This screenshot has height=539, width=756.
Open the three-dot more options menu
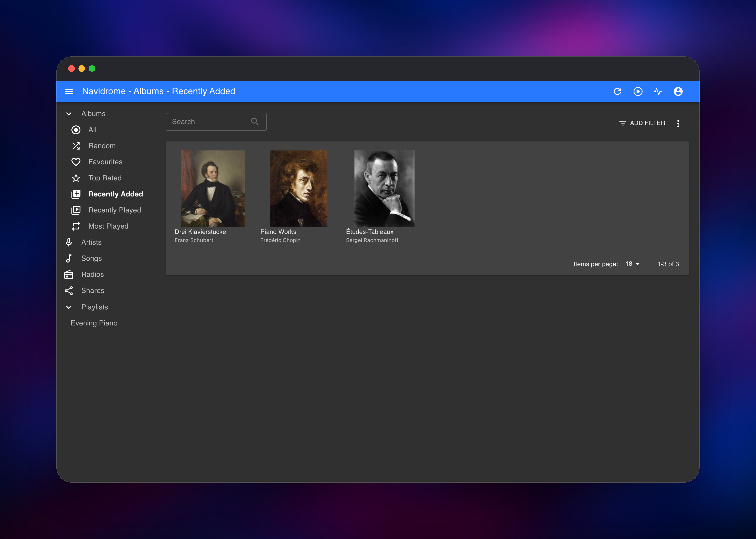click(678, 123)
